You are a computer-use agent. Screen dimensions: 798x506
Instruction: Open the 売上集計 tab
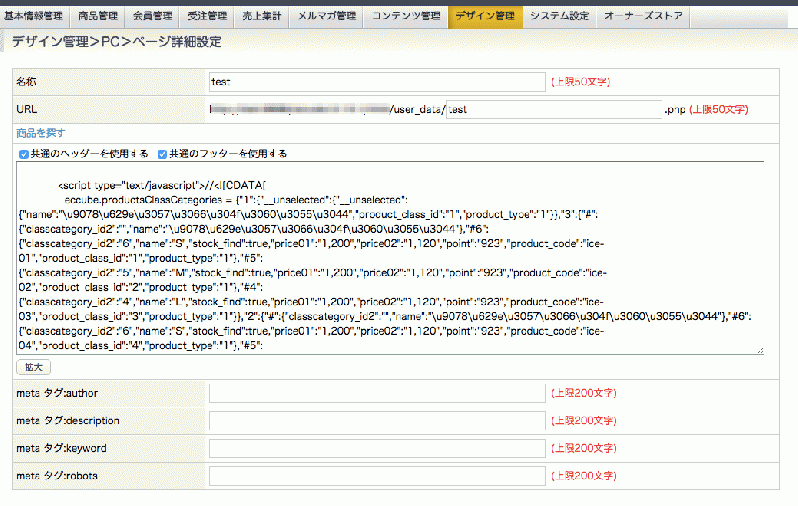pos(262,16)
